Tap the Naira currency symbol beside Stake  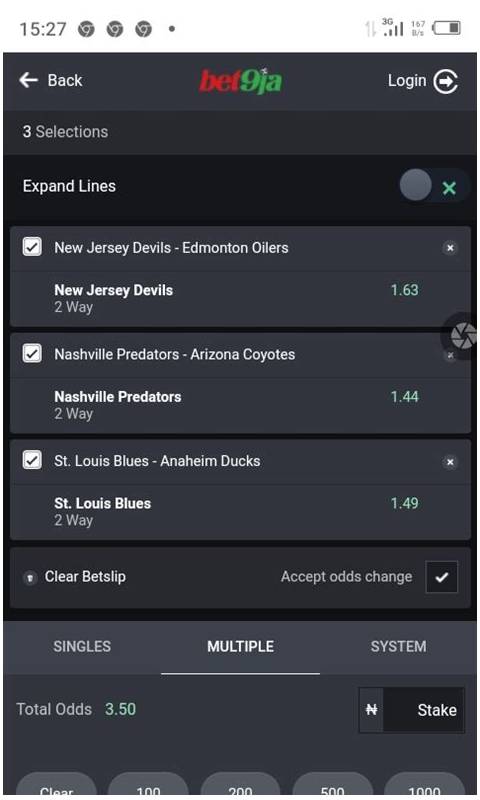click(371, 710)
